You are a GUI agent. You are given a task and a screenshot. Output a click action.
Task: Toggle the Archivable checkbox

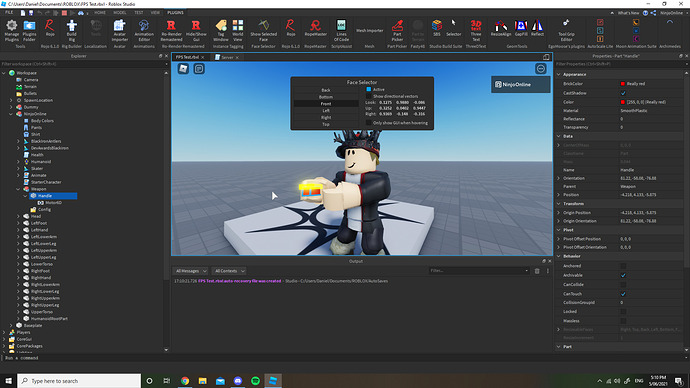(623, 275)
